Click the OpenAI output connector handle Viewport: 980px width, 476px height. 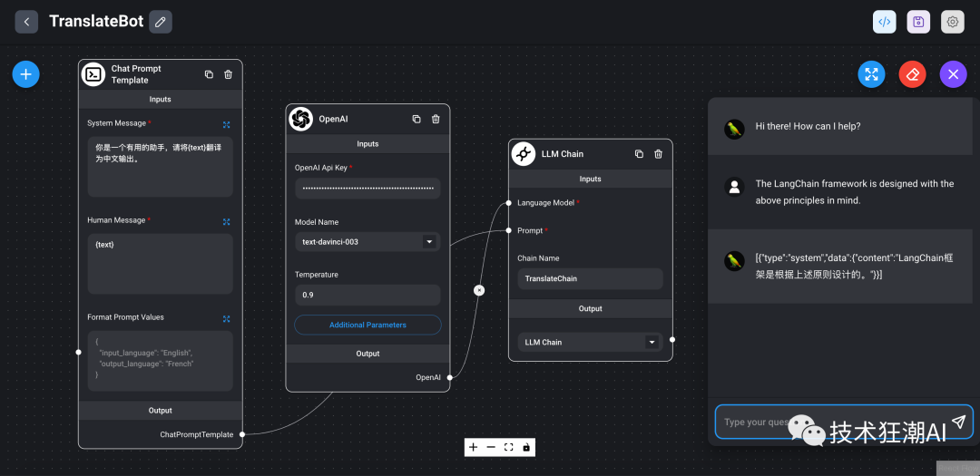click(449, 377)
